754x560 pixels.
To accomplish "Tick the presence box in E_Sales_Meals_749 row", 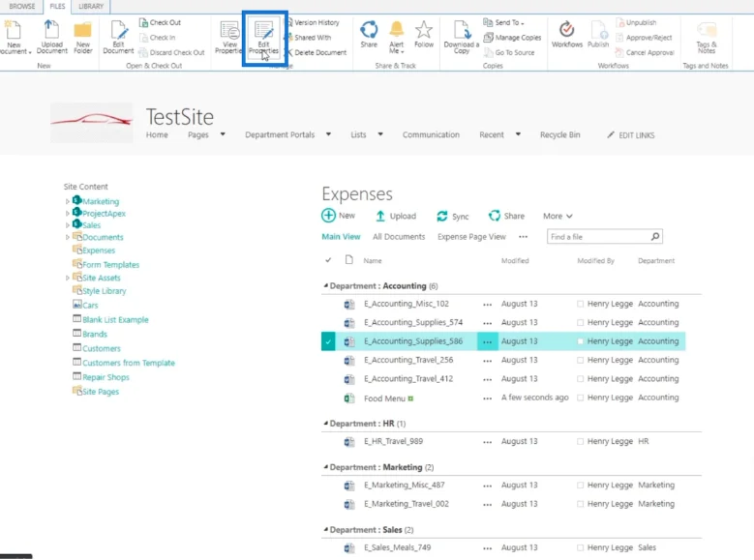I will [x=581, y=547].
